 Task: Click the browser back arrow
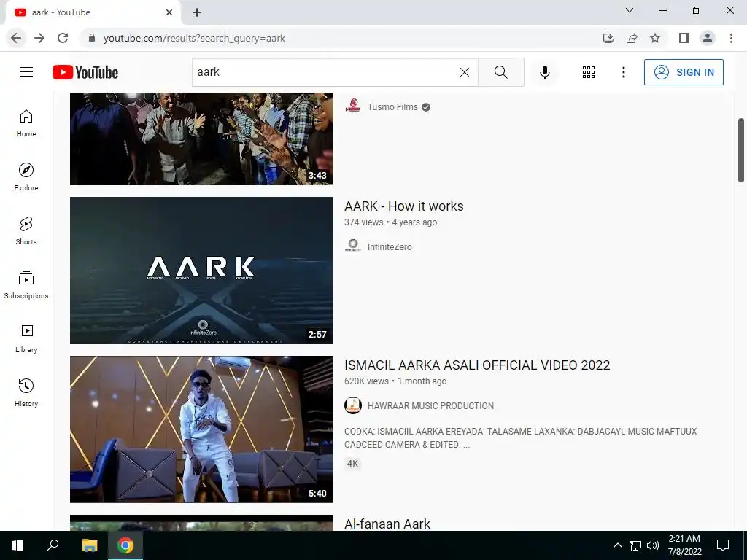[x=16, y=38]
